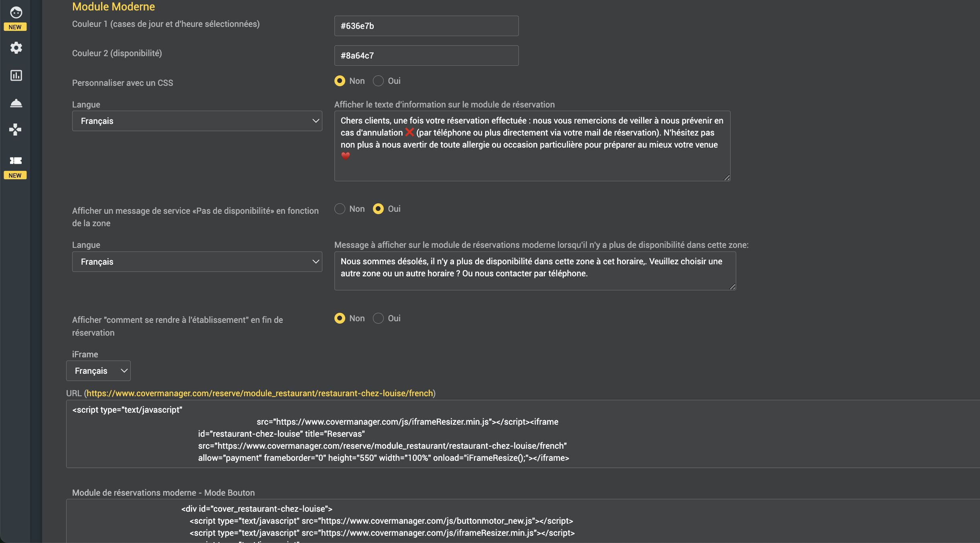Open the covermanager module_restaurant URL link

coord(259,393)
